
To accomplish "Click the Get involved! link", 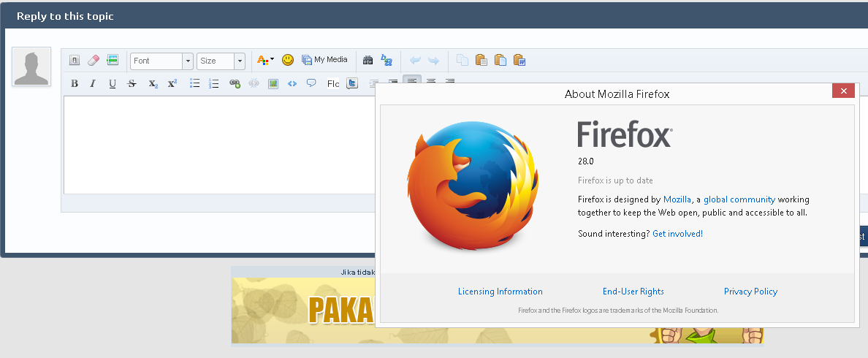I will (677, 234).
